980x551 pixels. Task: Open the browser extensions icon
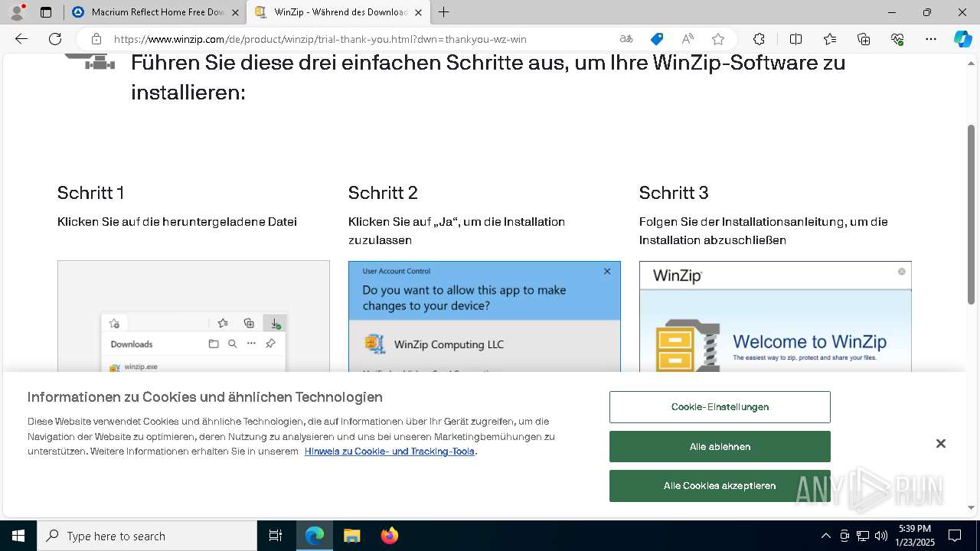pyautogui.click(x=759, y=39)
